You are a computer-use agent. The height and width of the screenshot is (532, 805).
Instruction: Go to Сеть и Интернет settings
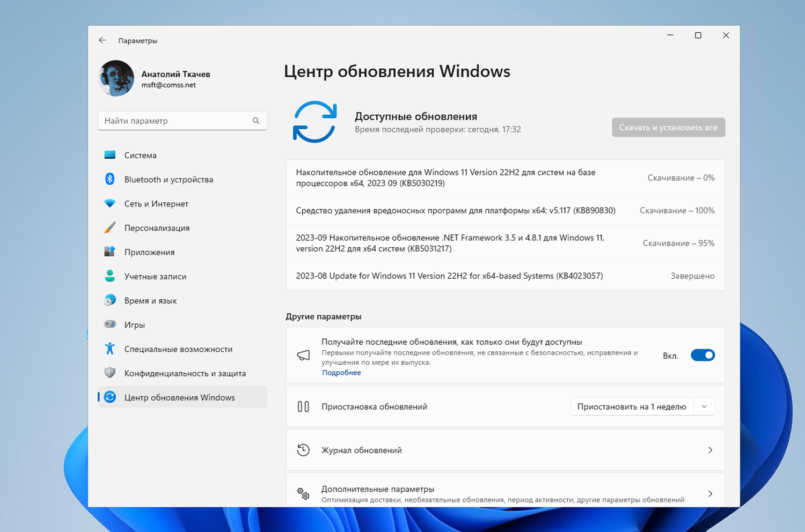click(x=182, y=204)
